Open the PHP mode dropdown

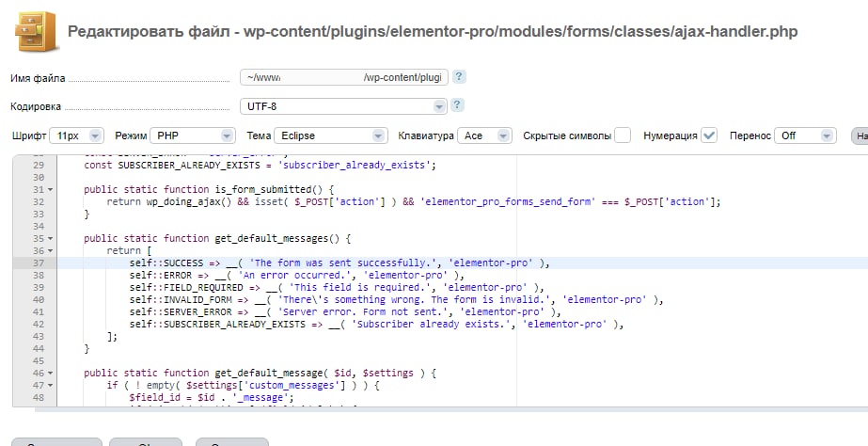193,135
